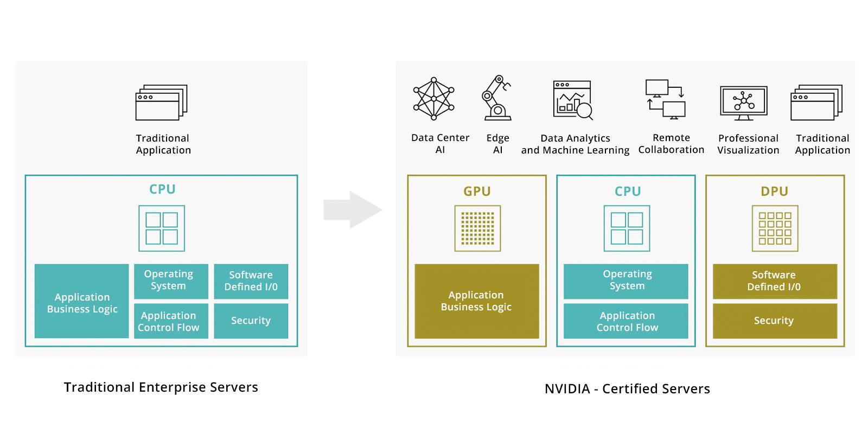This screenshot has height=434, width=868.
Task: Click the gold Software Defined I/O block under DPU
Action: [775, 282]
